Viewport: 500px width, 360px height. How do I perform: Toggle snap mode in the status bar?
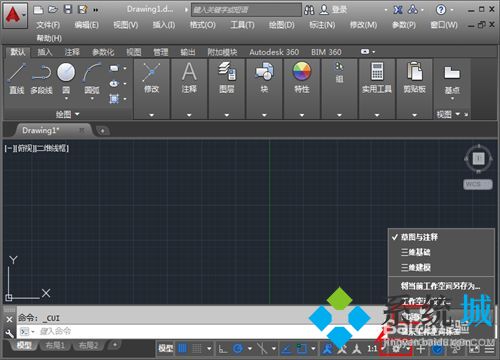pyautogui.click(x=197, y=349)
